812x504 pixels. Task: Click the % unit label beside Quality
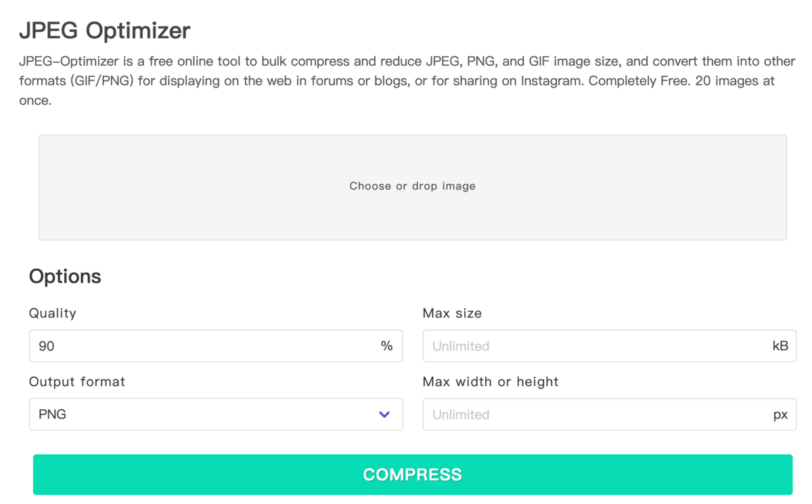click(386, 346)
